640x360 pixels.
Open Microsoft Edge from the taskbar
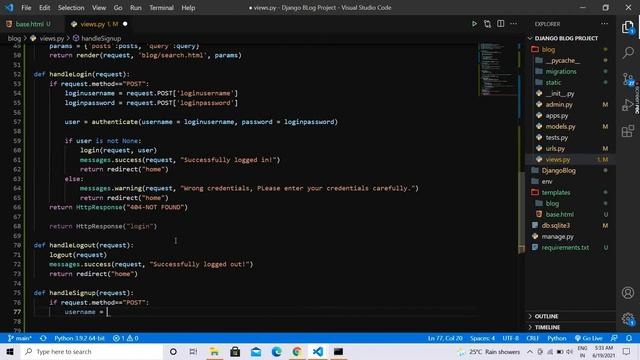[277, 351]
